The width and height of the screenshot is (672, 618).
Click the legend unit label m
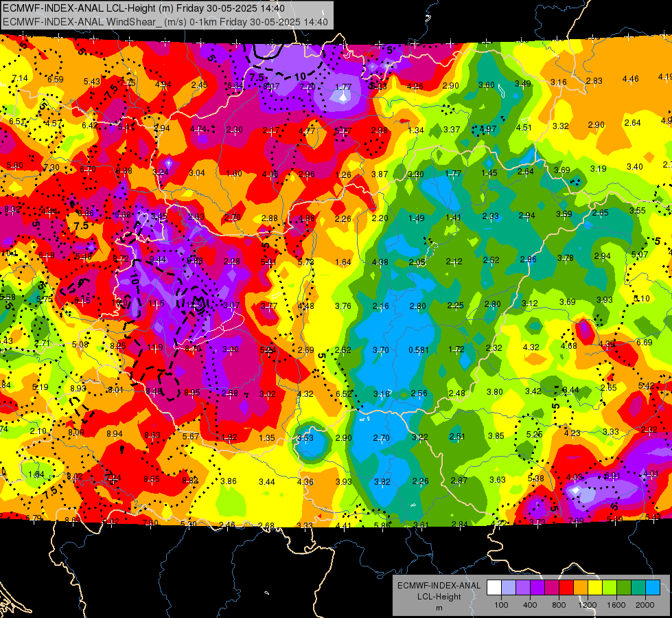[439, 608]
